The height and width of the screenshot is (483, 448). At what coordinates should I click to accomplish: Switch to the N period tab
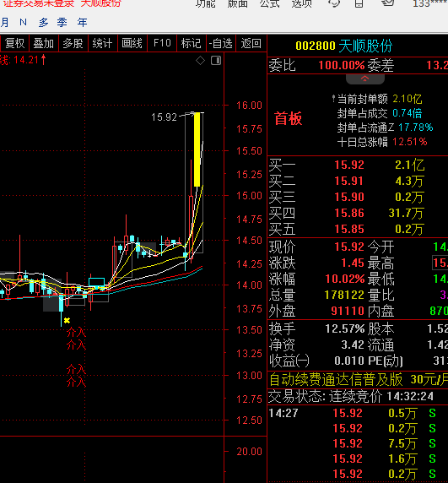click(23, 22)
